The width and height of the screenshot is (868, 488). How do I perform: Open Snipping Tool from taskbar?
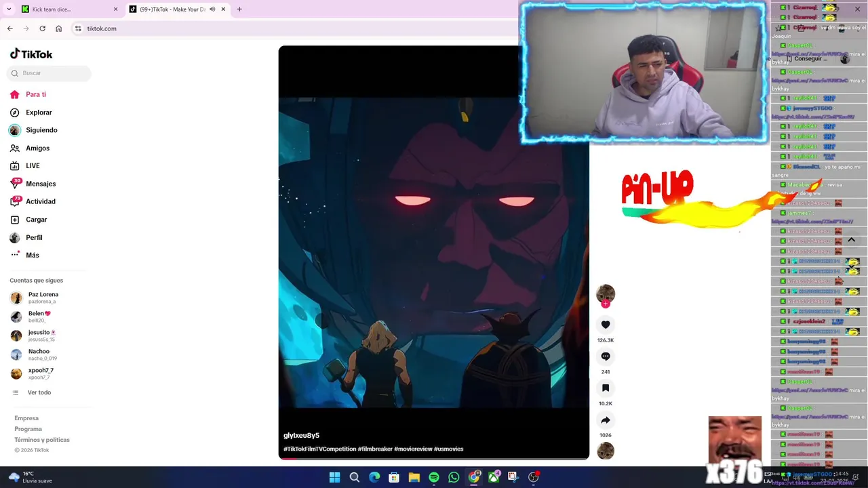[513, 477]
